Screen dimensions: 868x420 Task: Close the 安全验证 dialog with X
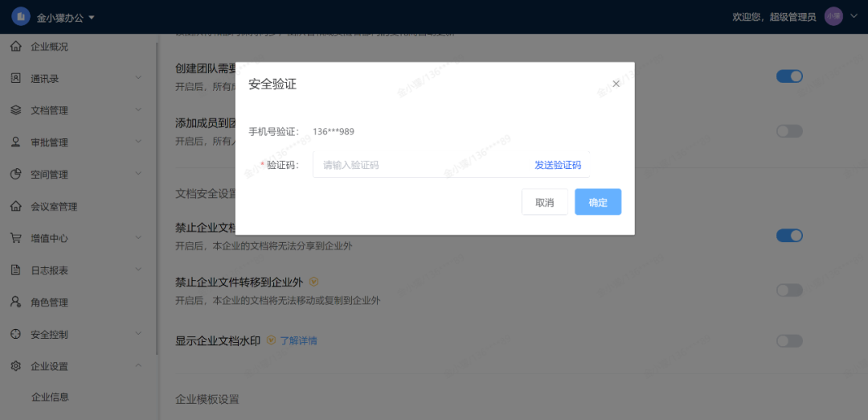click(x=616, y=84)
